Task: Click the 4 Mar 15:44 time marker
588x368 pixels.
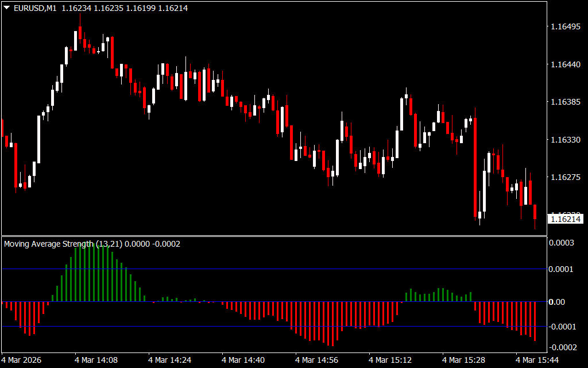Action: tap(537, 360)
